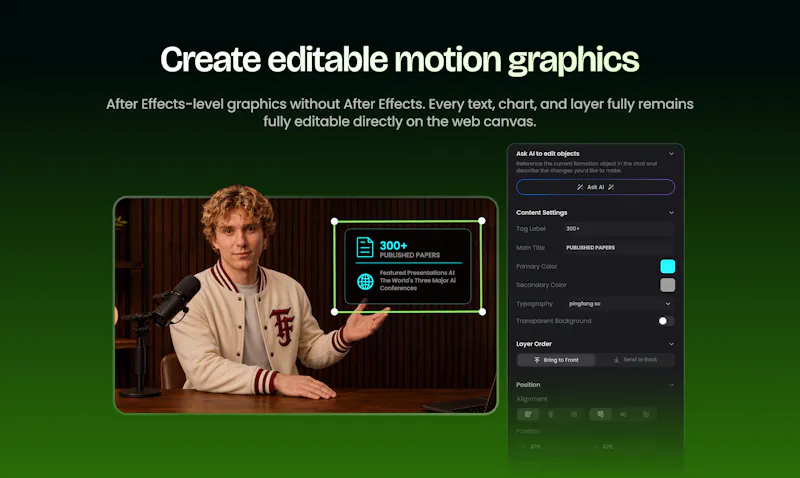800x478 pixels.
Task: Collapse the Content Settings section
Action: point(671,213)
